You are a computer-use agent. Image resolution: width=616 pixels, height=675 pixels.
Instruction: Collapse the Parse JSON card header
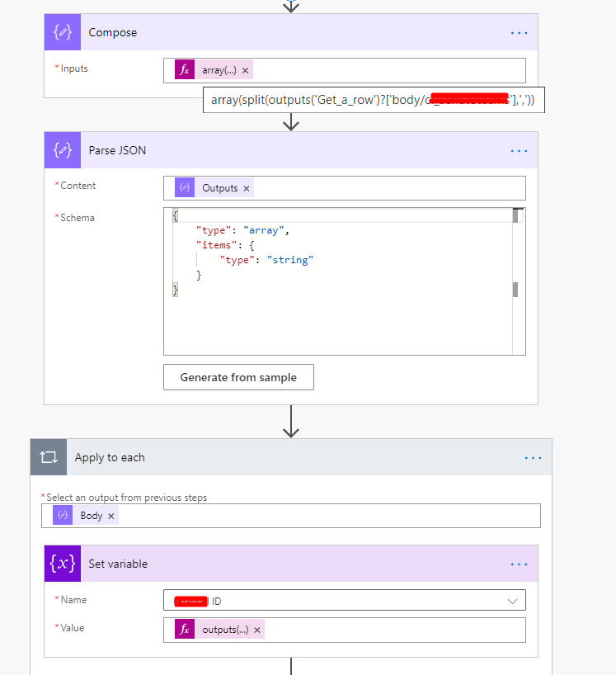[x=289, y=151]
